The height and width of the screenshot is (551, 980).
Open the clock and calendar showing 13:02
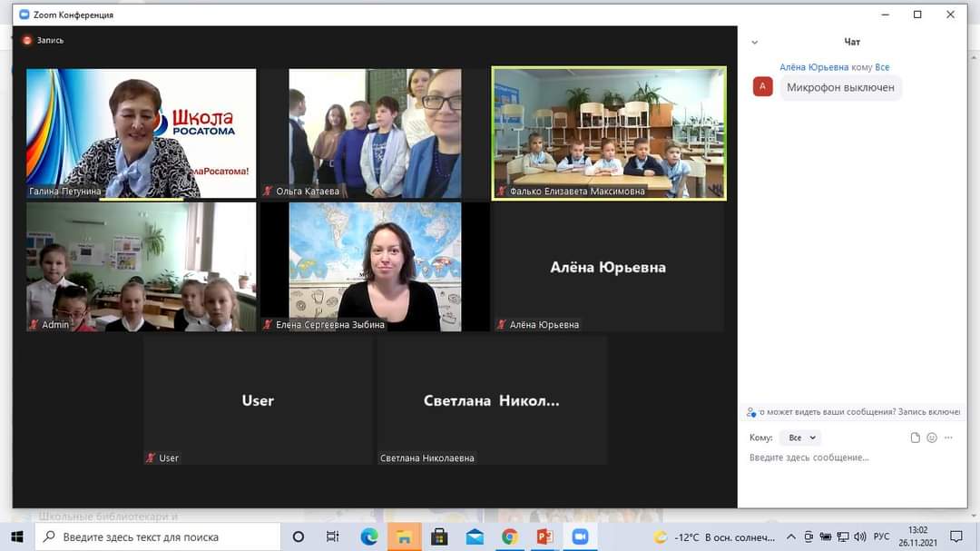coord(918,536)
